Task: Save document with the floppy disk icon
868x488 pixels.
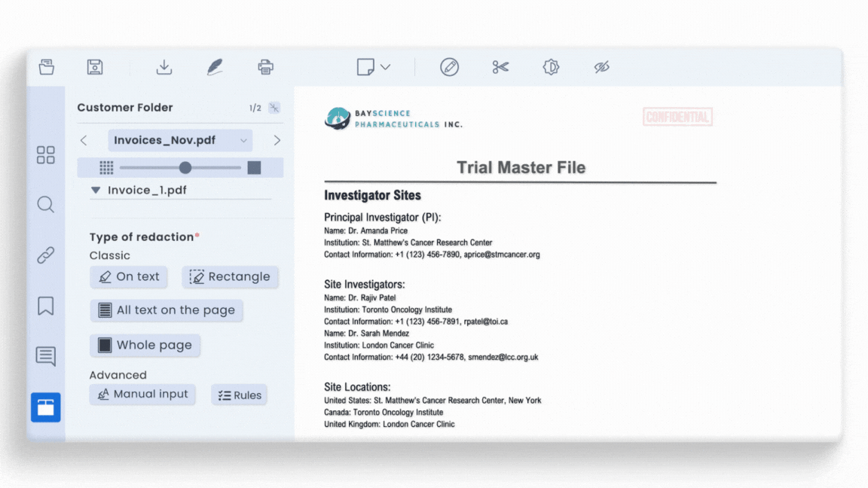Action: (95, 67)
